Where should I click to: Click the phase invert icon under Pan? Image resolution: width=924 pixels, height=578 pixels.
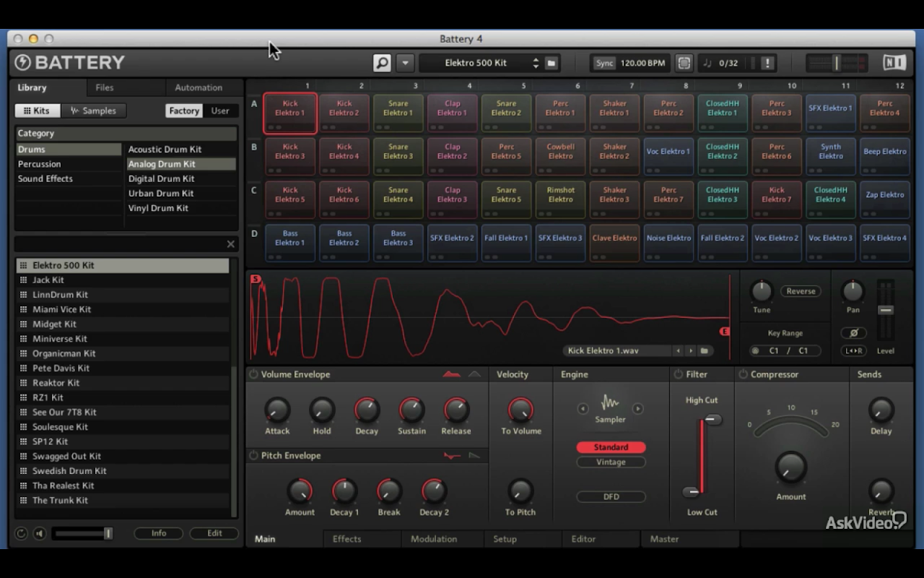(x=853, y=333)
